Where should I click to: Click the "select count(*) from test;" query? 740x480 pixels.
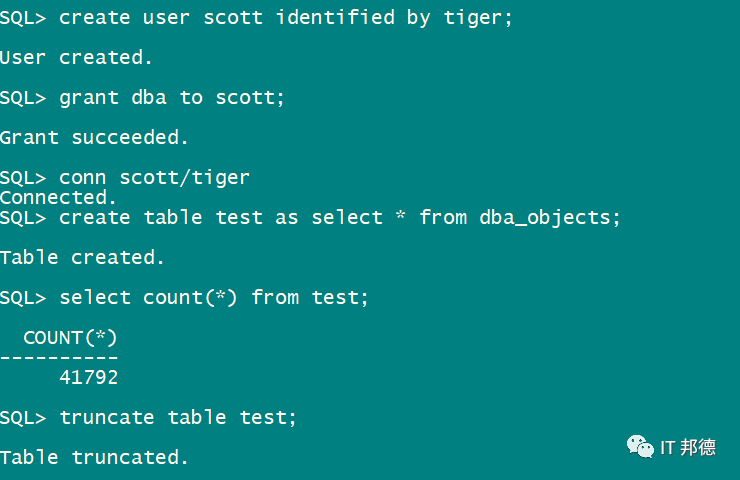coord(214,297)
